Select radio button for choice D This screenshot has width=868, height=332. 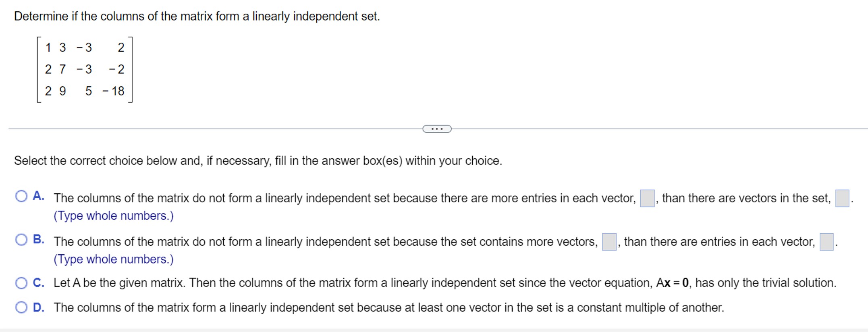(21, 307)
